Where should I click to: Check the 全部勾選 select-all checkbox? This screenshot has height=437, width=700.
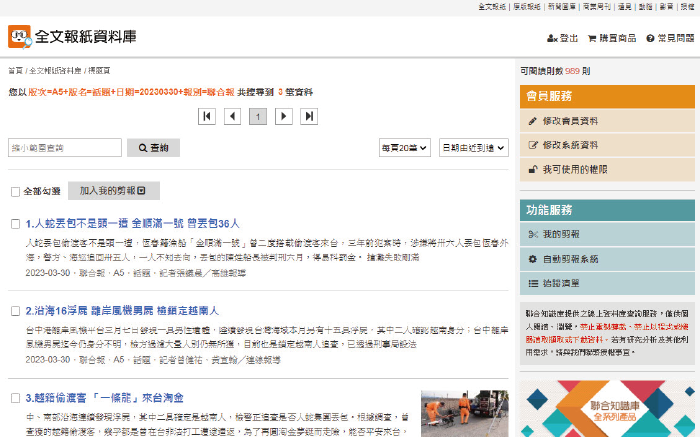click(x=15, y=191)
